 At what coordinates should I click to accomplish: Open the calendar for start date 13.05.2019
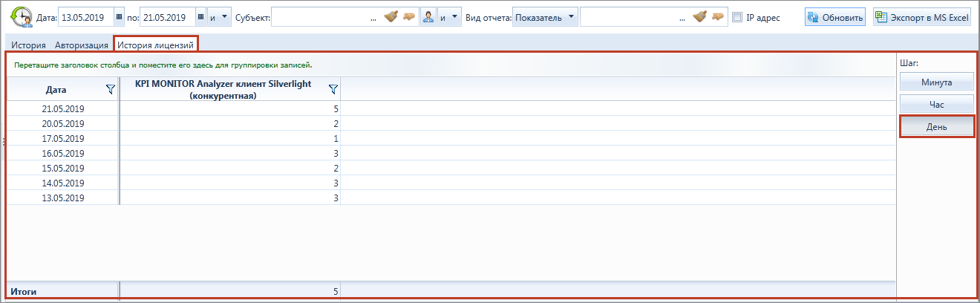[x=120, y=16]
